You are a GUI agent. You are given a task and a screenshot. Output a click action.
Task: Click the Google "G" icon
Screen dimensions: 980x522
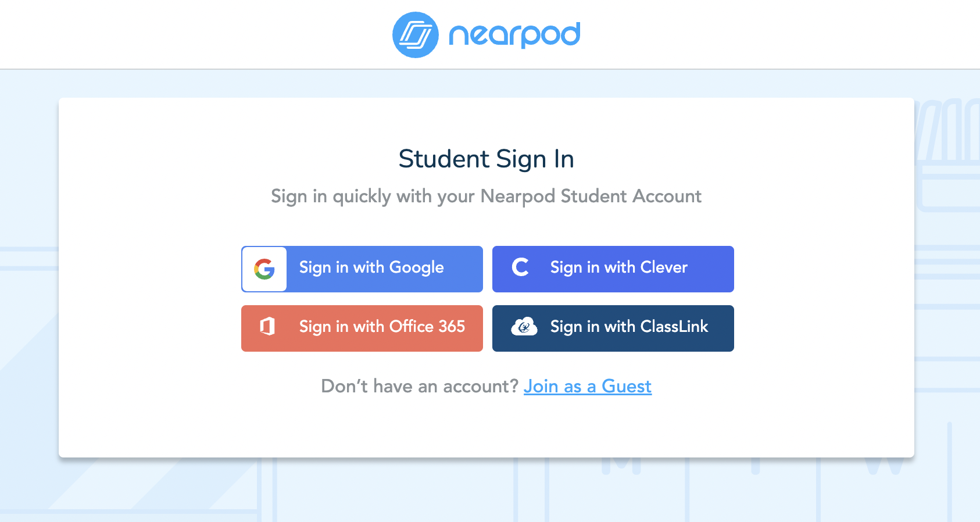264,269
